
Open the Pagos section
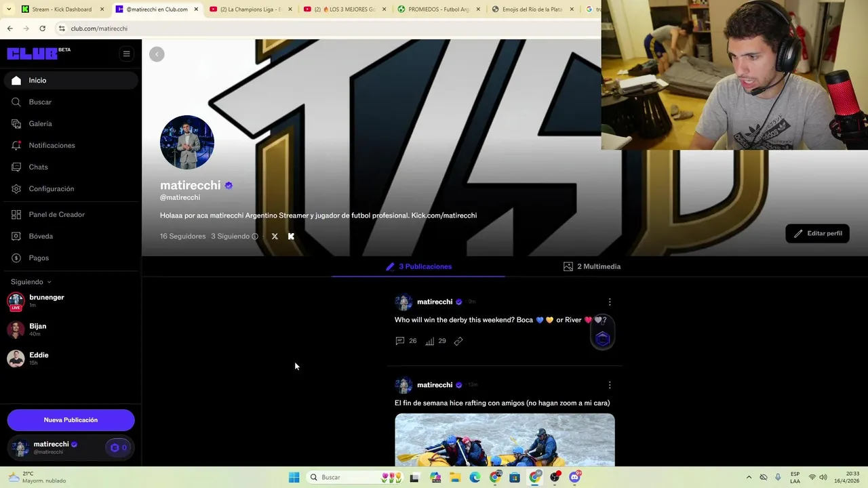pyautogui.click(x=71, y=258)
